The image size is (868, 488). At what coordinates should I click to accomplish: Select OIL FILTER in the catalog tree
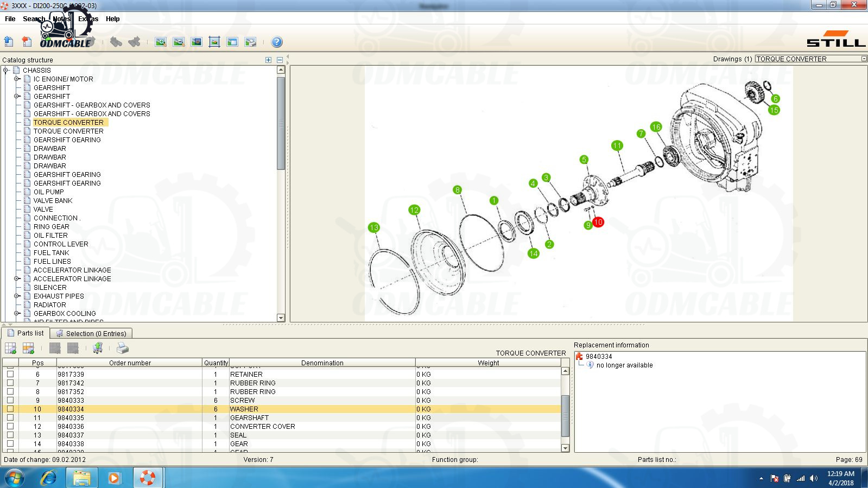(x=50, y=235)
